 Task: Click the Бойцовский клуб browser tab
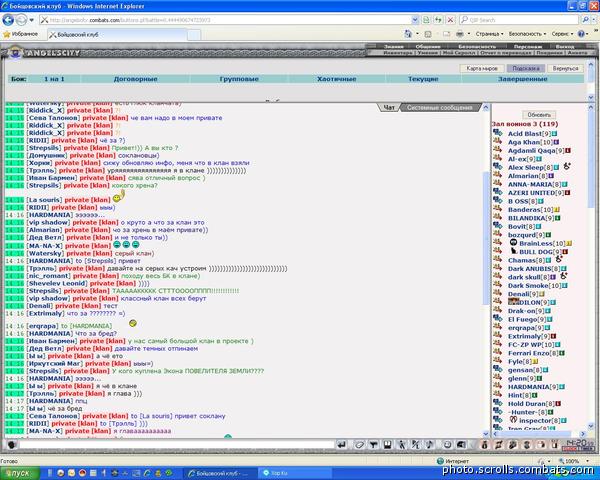[117, 34]
